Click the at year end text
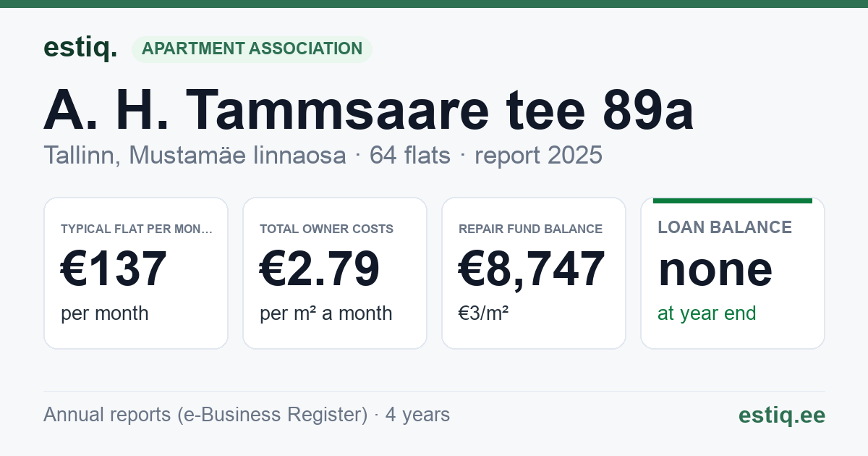Viewport: 868px width, 456px height. (x=707, y=313)
